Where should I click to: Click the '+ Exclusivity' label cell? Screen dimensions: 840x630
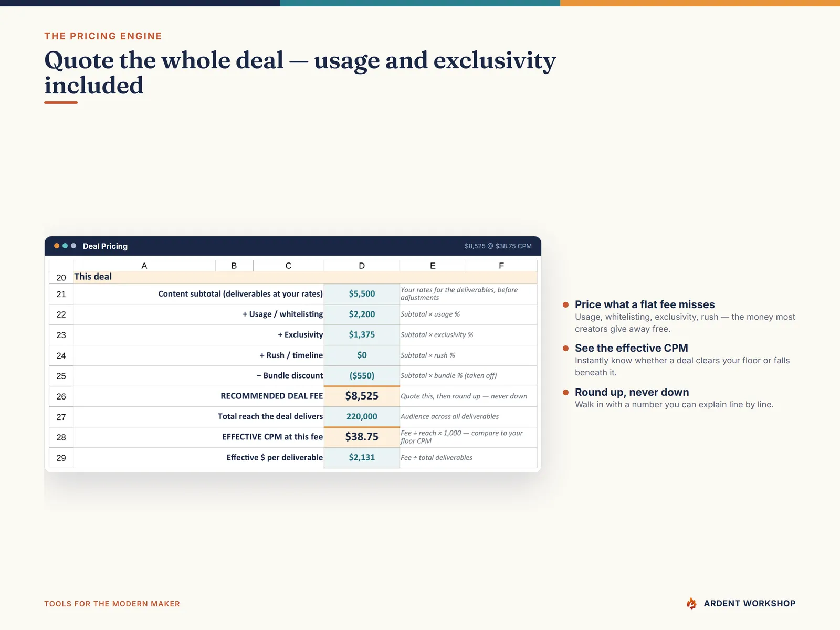click(198, 335)
